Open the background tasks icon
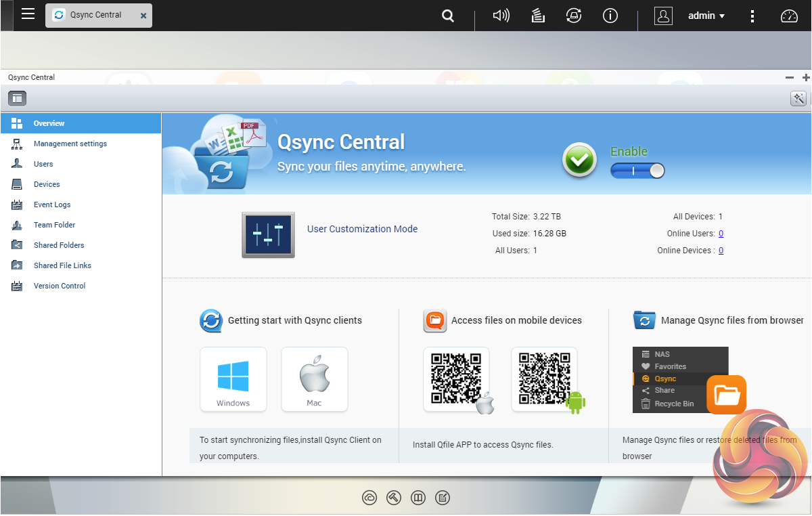 pyautogui.click(x=538, y=16)
